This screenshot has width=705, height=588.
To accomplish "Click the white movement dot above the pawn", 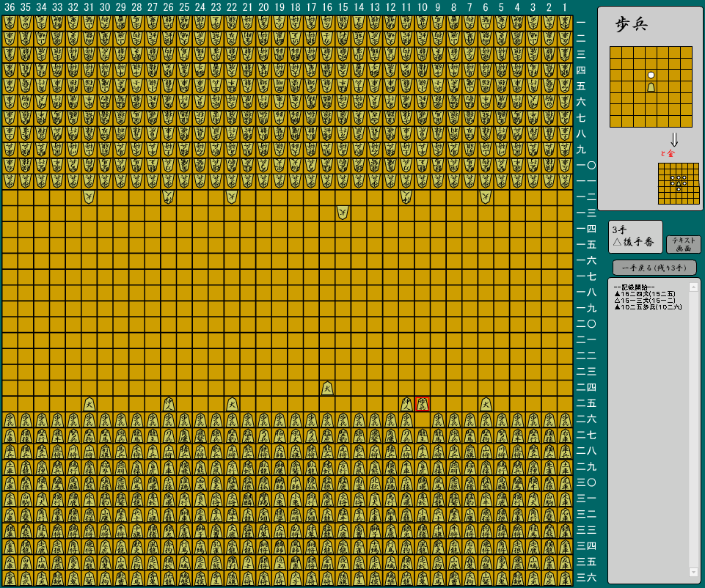I will [651, 76].
